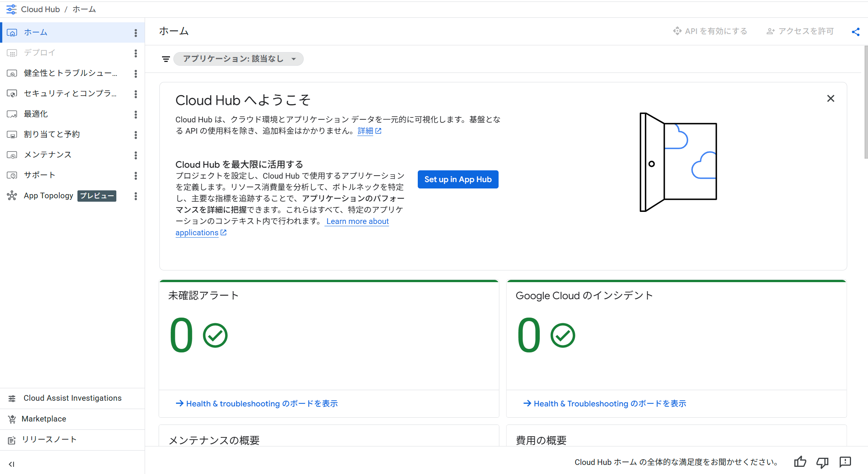Open セキュリティとコンプライアンス from the sidebar

[70, 93]
